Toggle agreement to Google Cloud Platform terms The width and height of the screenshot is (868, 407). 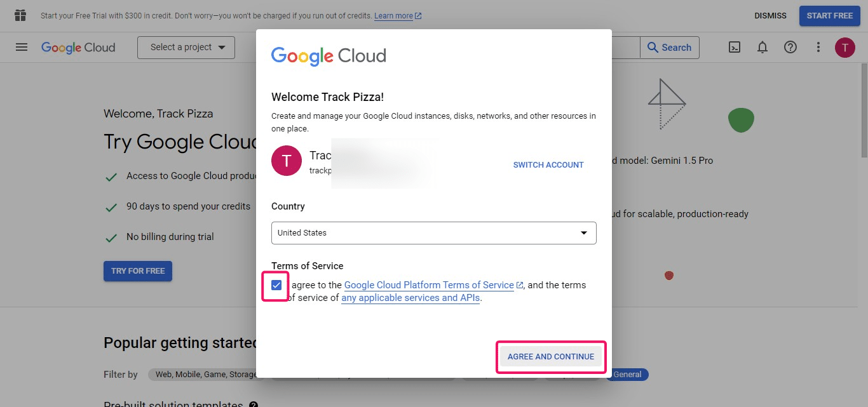pos(276,285)
